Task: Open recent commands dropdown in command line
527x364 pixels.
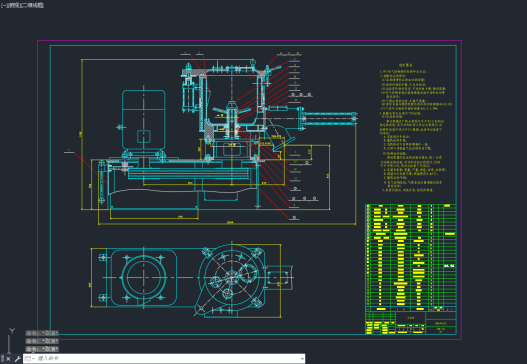Action: (x=30, y=359)
